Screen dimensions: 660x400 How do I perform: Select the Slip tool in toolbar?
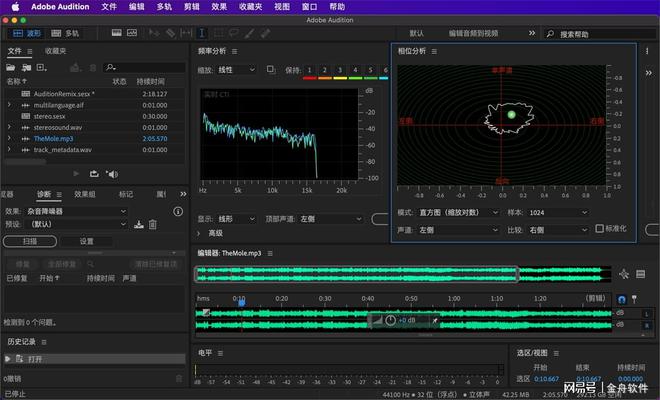point(186,33)
